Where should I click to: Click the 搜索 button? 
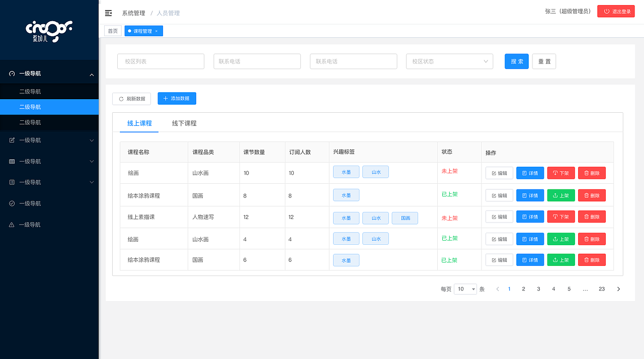[x=517, y=61]
